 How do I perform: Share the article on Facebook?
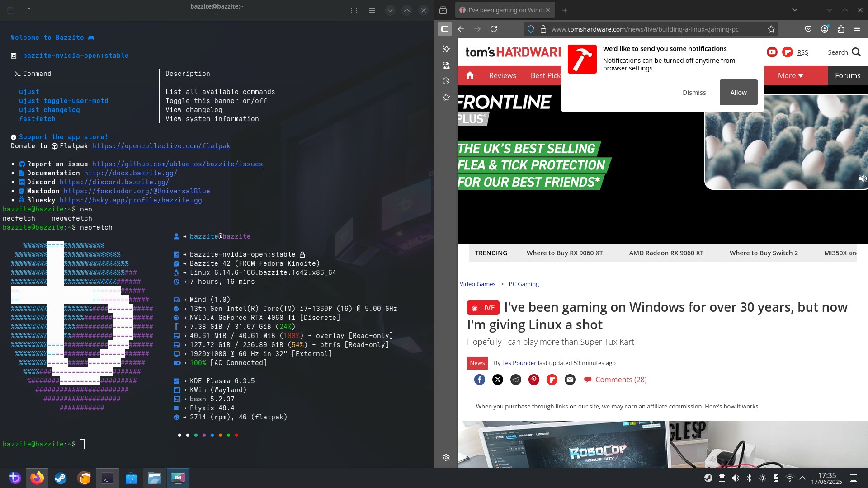[480, 380]
